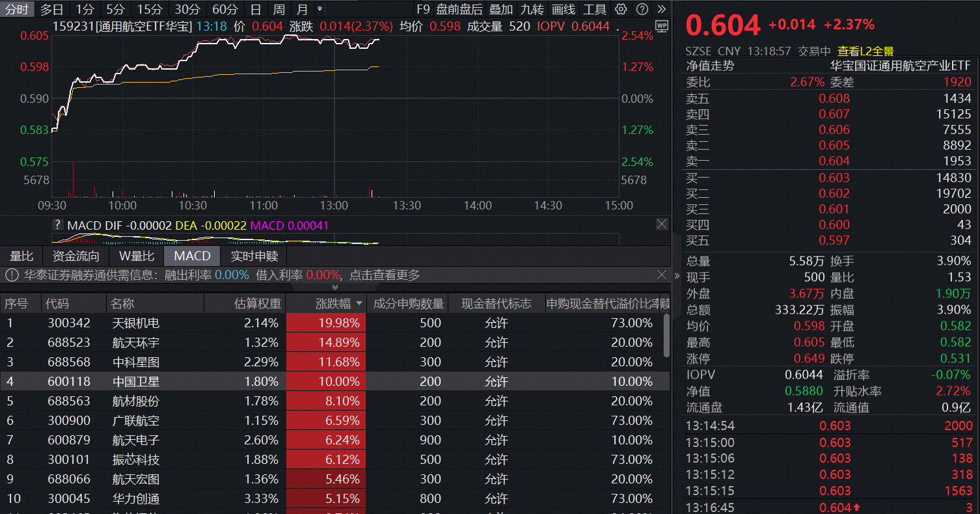Screen dimensions: 980x514
Task: Click the F9 quick info button
Action: 424,9
